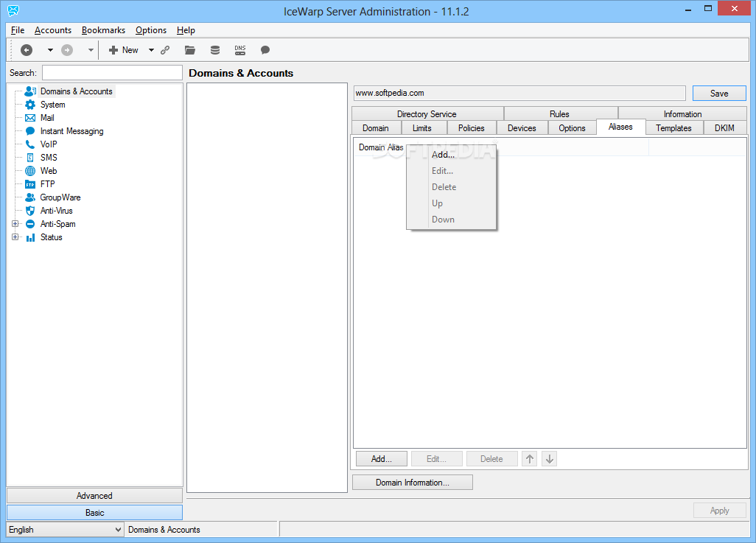Switch to the Templates tab
Image resolution: width=756 pixels, height=543 pixels.
click(x=673, y=127)
